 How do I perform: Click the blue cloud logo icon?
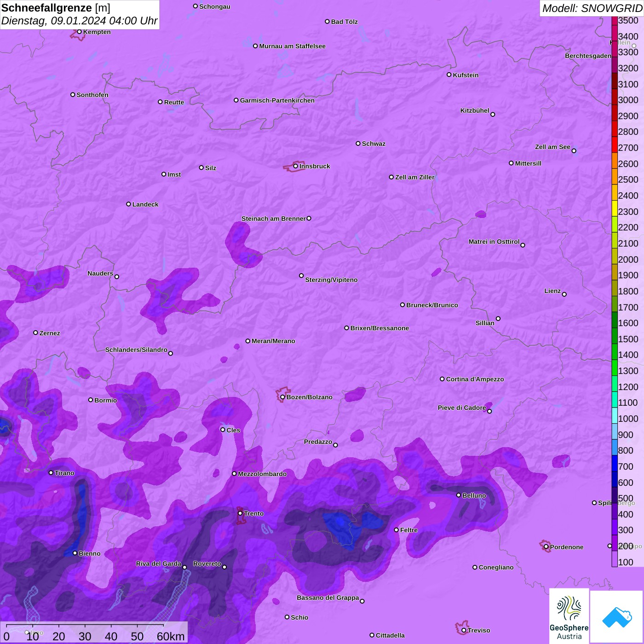click(x=616, y=617)
